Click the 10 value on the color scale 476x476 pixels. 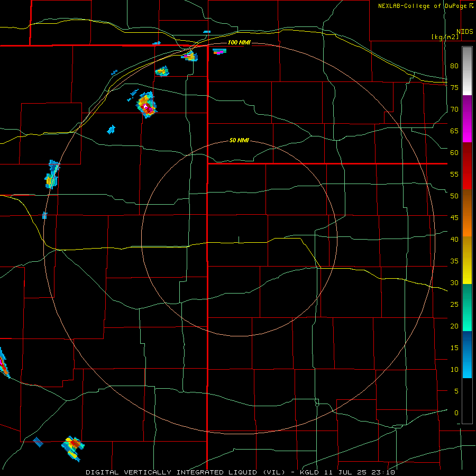[454, 370]
